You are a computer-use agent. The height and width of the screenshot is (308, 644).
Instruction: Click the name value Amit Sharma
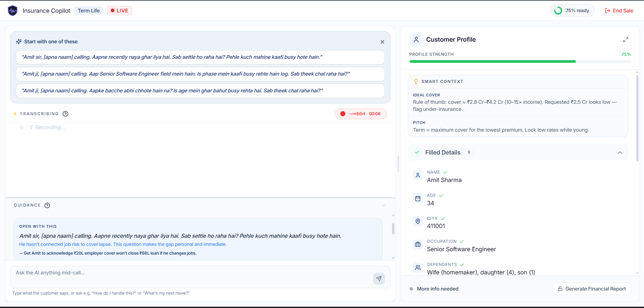[444, 180]
